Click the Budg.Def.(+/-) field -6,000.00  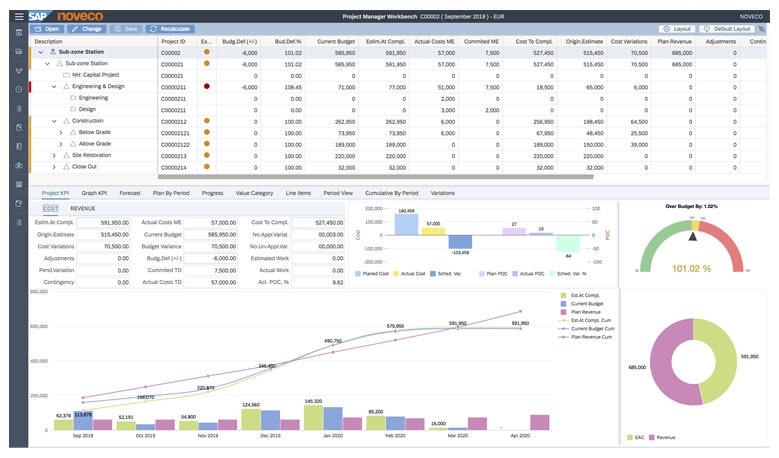[x=210, y=258]
